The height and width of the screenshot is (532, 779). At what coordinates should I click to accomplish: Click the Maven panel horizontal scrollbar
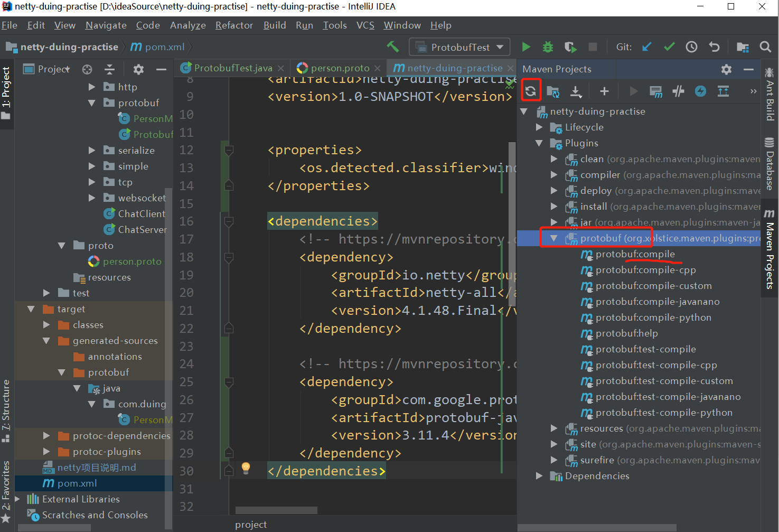pyautogui.click(x=597, y=528)
